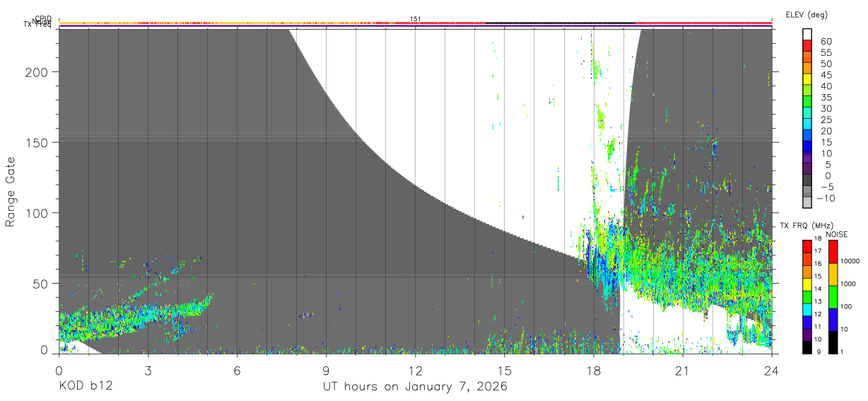Click the '20' value on the ELEV scale
The height and width of the screenshot is (401, 868).
click(x=826, y=132)
